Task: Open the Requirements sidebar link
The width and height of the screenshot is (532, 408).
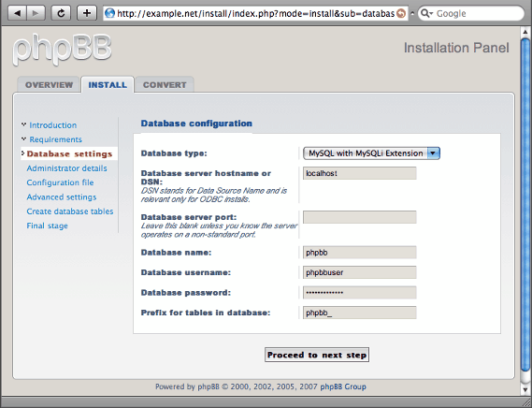Action: pyautogui.click(x=56, y=139)
